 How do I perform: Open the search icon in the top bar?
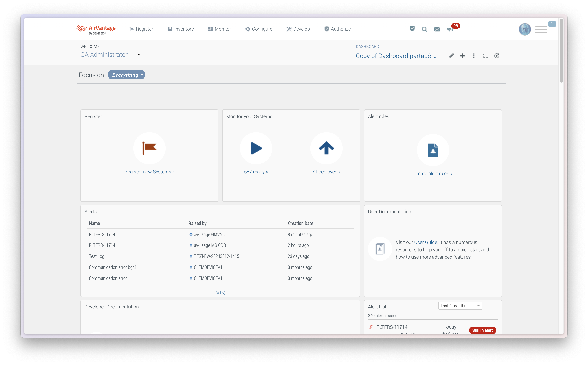tap(424, 29)
